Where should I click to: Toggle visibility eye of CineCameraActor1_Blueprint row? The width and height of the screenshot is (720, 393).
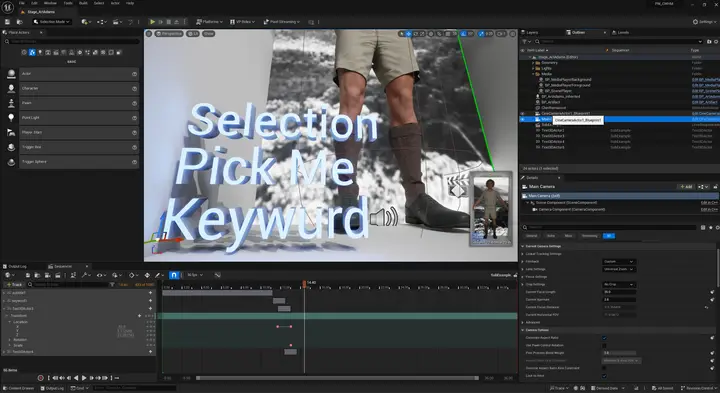[523, 113]
